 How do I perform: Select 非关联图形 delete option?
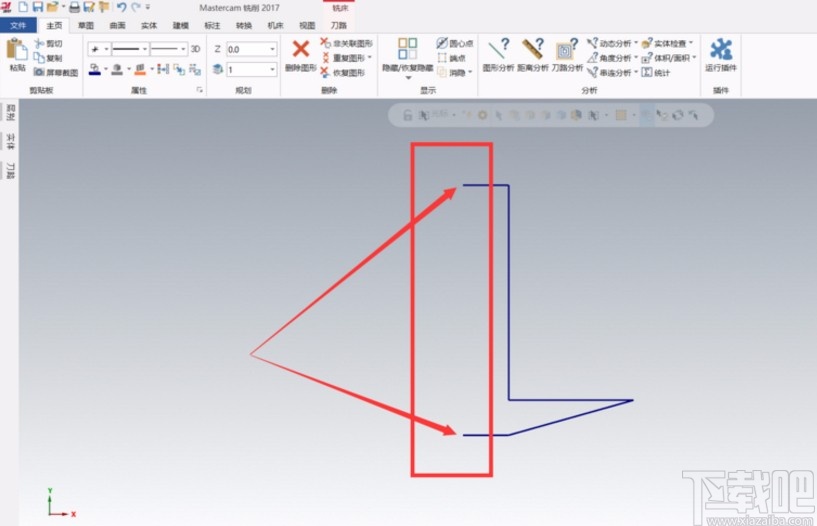click(346, 43)
